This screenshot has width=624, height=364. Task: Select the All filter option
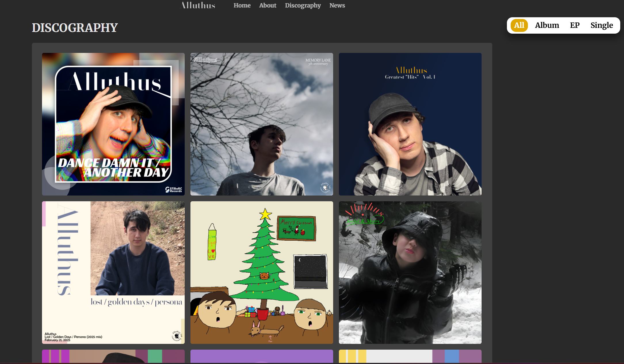pos(519,25)
